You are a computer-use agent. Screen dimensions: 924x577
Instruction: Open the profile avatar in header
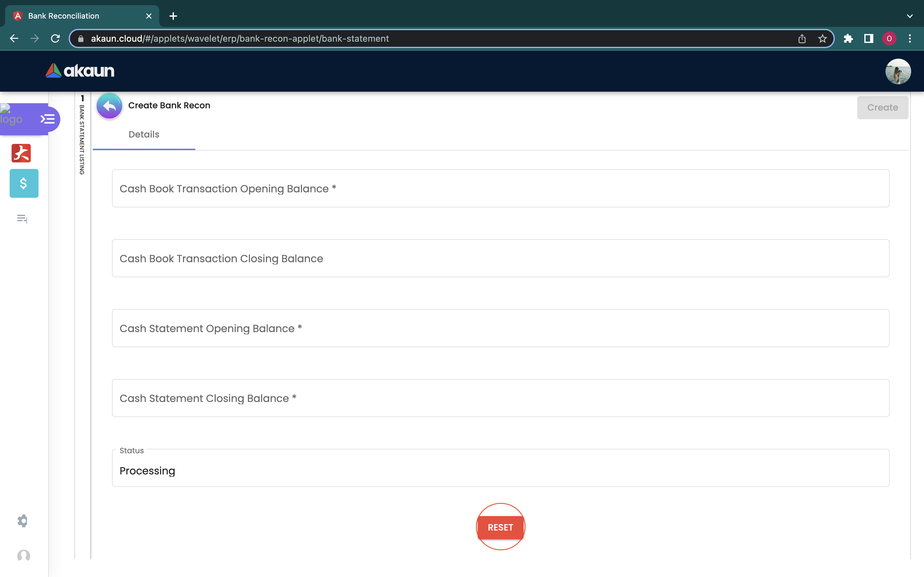pos(898,71)
